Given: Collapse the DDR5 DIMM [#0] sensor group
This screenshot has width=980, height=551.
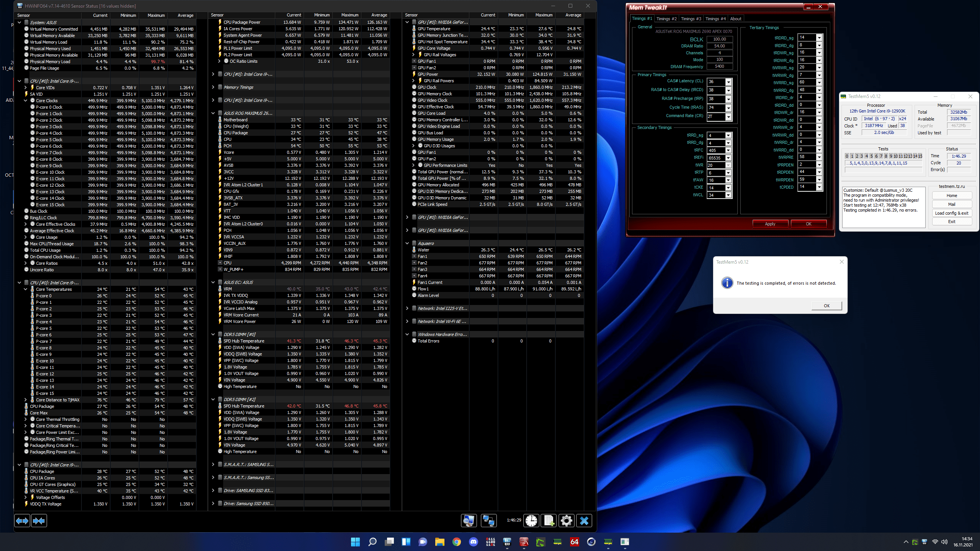Looking at the screenshot, I should point(213,334).
